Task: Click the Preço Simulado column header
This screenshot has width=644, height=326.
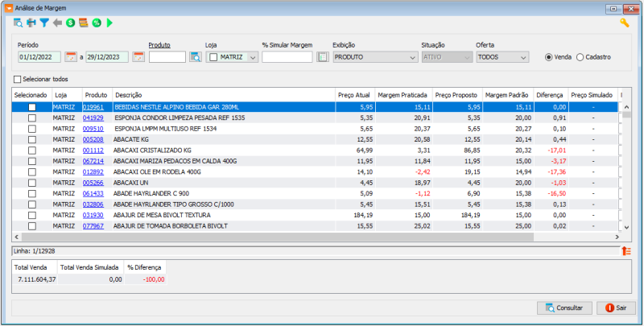Action: (x=592, y=95)
